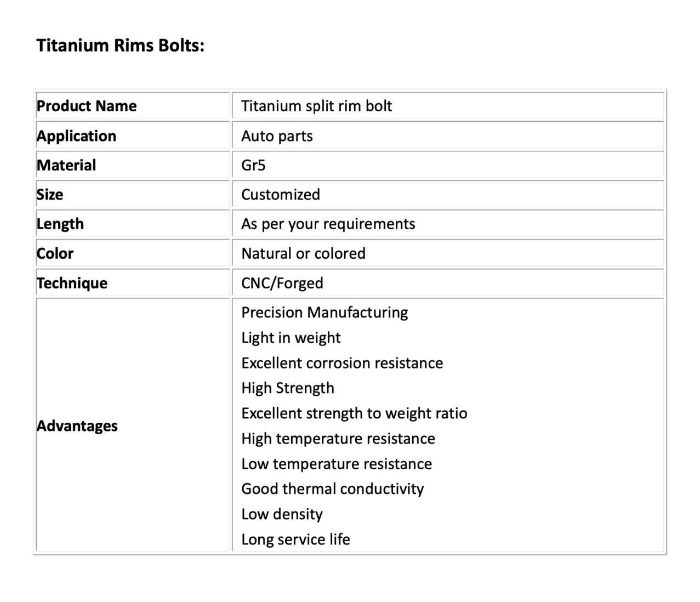This screenshot has height=602, width=700.
Task: Click the "Application" row label
Action: tap(76, 136)
